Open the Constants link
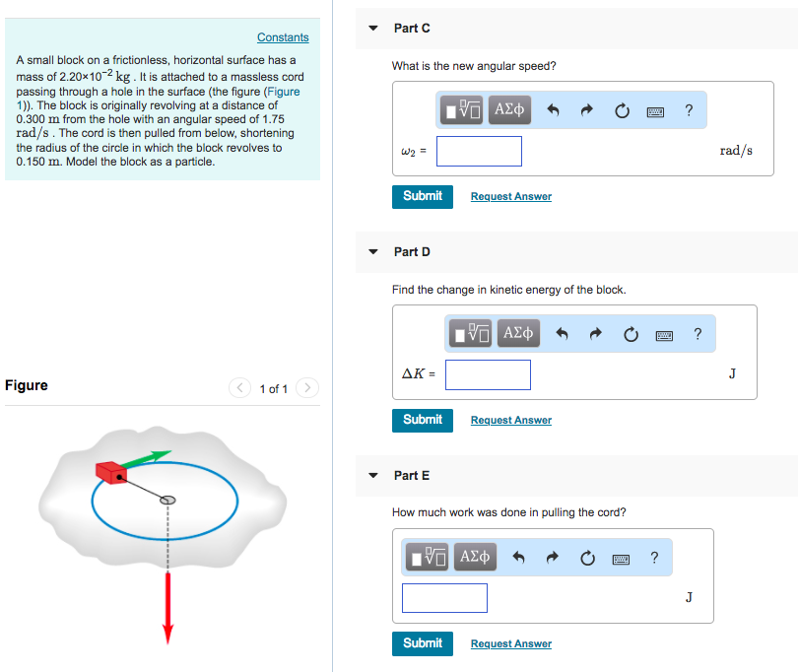This screenshot has height=672, width=798. point(283,37)
